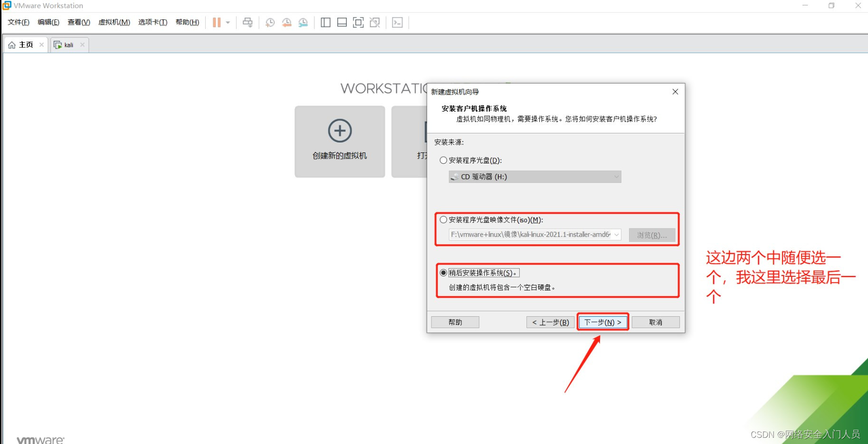868x444 pixels.
Task: Select 安装程序光盘映像文件(iso) radio button
Action: tap(443, 220)
